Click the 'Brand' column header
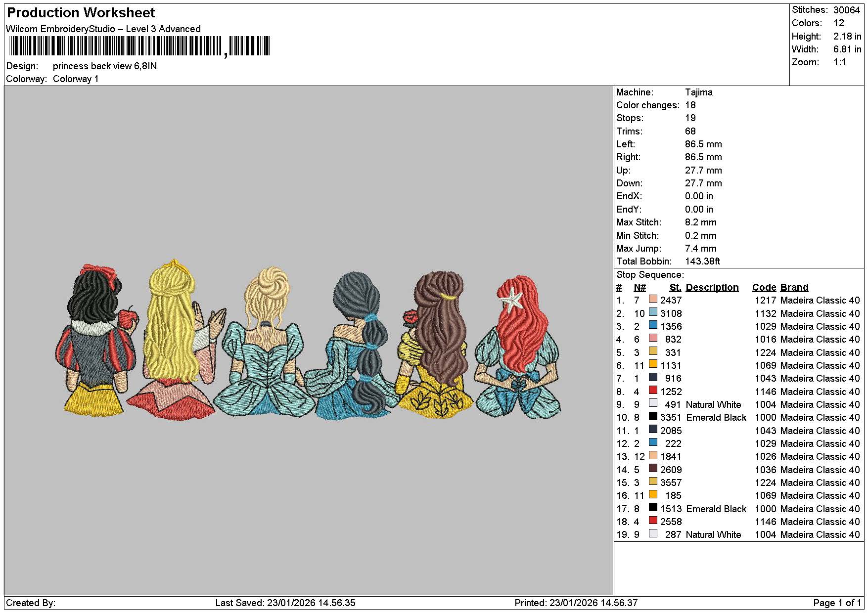The width and height of the screenshot is (868, 613). (x=794, y=287)
